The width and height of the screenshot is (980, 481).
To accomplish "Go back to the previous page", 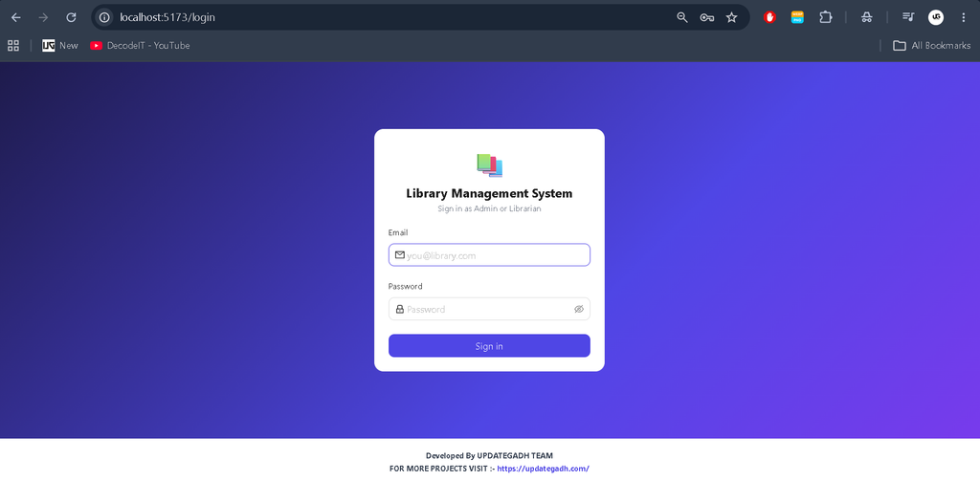I will pyautogui.click(x=16, y=17).
